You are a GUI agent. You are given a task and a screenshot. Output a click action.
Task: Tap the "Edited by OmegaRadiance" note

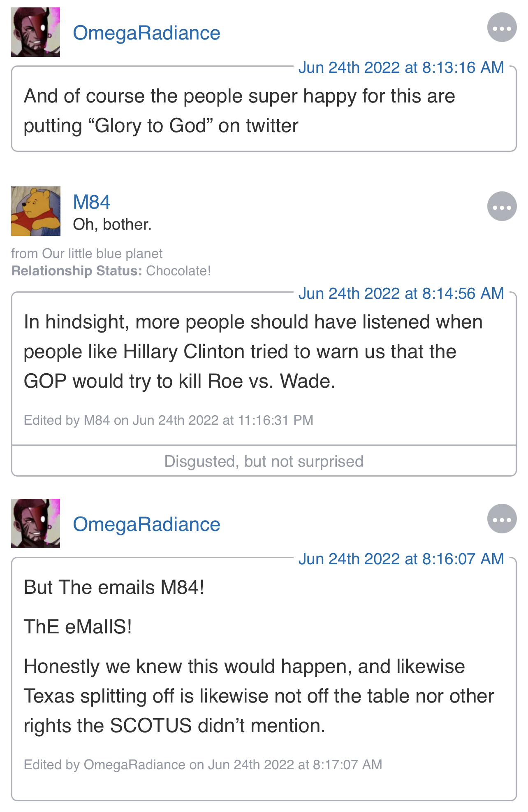click(x=203, y=765)
